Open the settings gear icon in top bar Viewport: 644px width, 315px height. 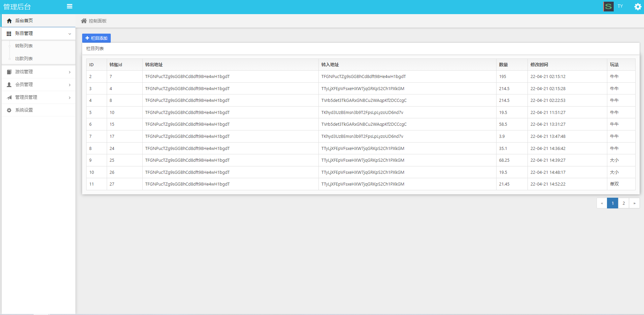tap(638, 7)
